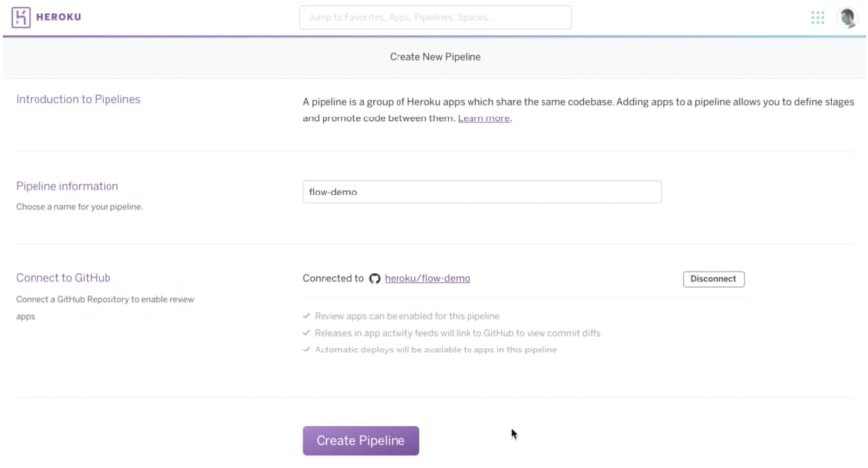Click the pipeline name field containing flow-demo
The image size is (868, 468).
coord(481,192)
